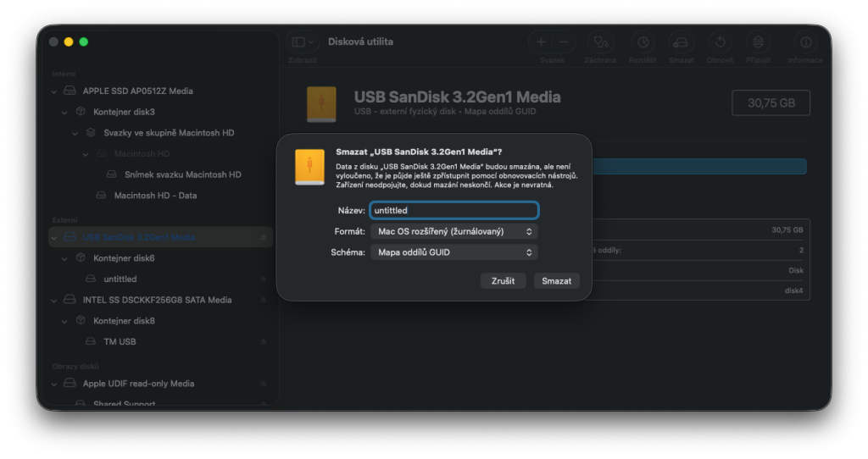
Task: Open the Informace info toolbar icon
Action: pyautogui.click(x=804, y=42)
